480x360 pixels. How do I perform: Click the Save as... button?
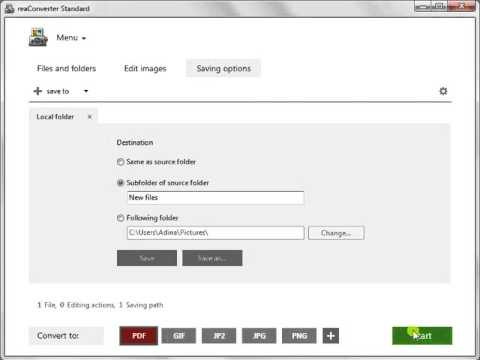click(x=212, y=258)
